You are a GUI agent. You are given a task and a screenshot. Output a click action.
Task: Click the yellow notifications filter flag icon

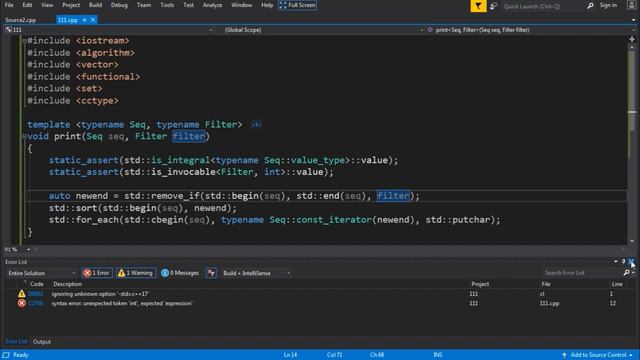coord(478,6)
